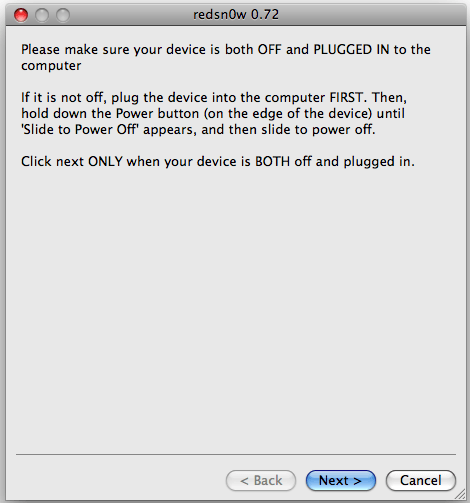
Task: Click the resize grip in window corner
Action: (461, 494)
